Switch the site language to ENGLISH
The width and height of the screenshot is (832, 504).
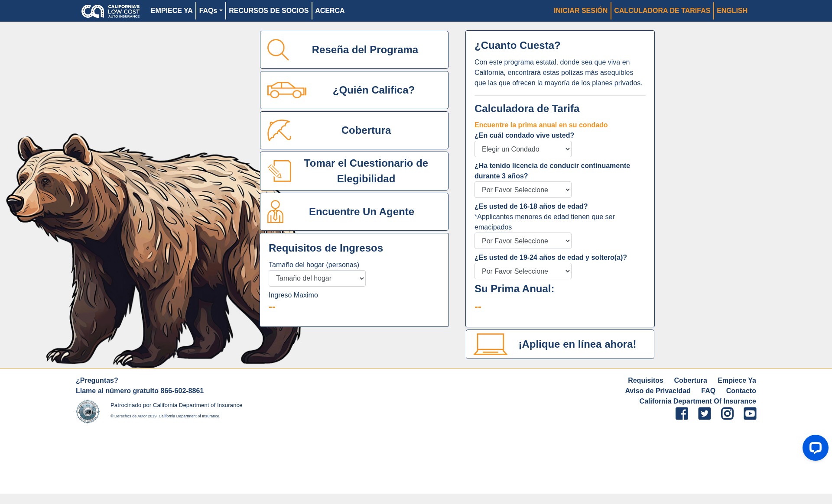732,11
